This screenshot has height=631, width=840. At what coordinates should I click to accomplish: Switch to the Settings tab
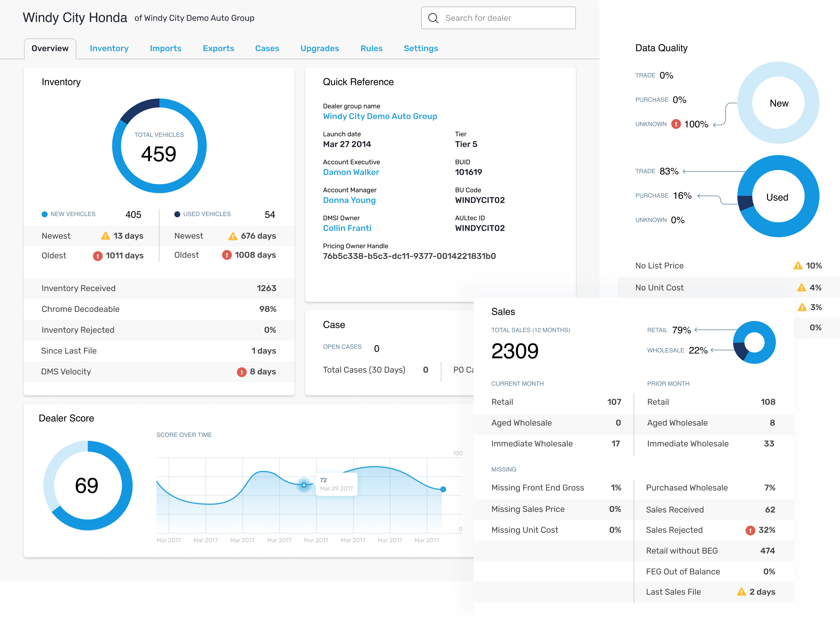pos(421,48)
